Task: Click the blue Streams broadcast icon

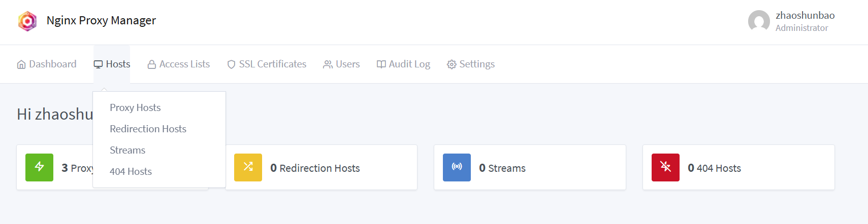Action: click(457, 167)
